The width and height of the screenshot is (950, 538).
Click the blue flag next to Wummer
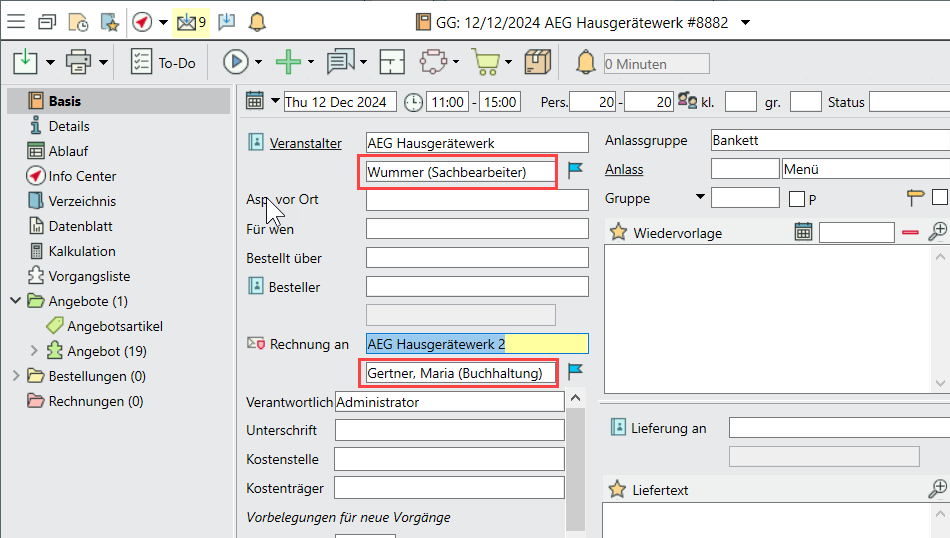coord(575,171)
